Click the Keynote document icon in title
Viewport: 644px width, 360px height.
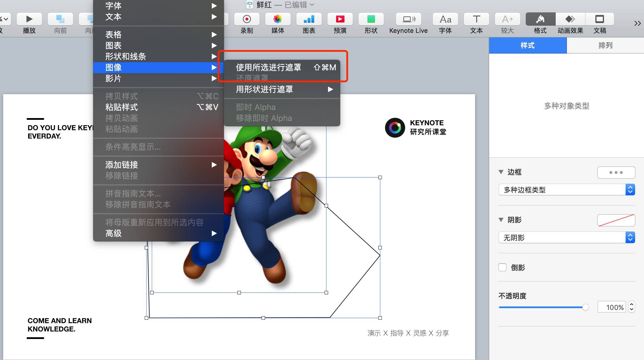coord(249,5)
